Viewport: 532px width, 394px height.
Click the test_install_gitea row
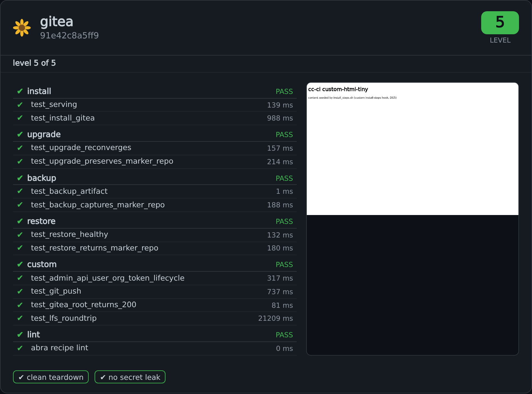(x=155, y=118)
